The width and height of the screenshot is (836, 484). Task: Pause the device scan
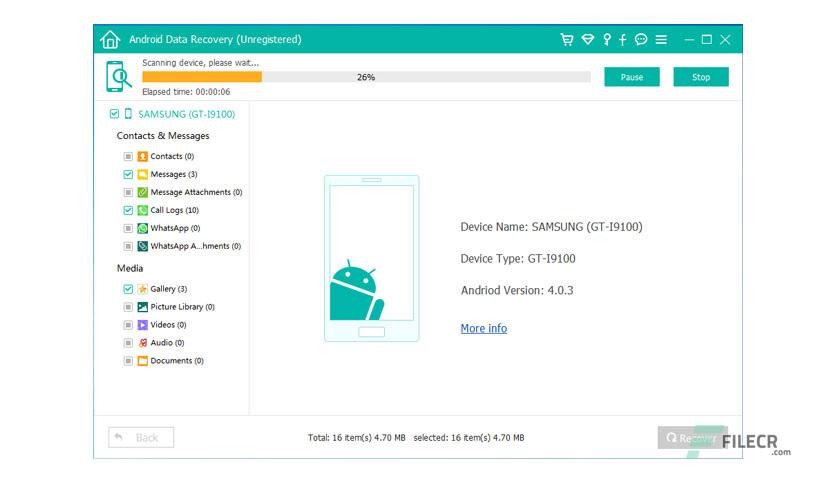click(632, 77)
